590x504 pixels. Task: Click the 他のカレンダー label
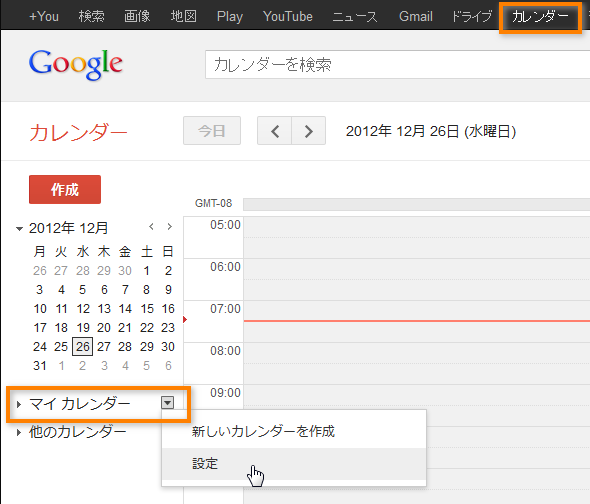point(78,432)
